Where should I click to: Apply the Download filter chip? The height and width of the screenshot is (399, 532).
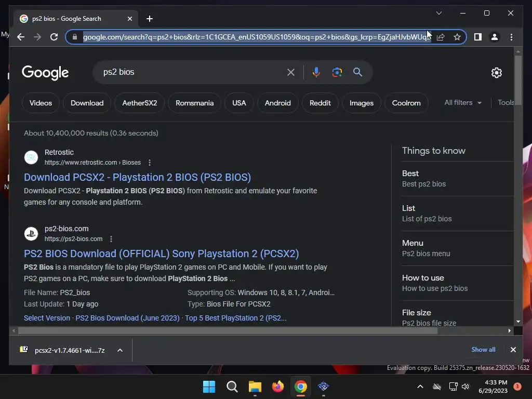tap(87, 103)
